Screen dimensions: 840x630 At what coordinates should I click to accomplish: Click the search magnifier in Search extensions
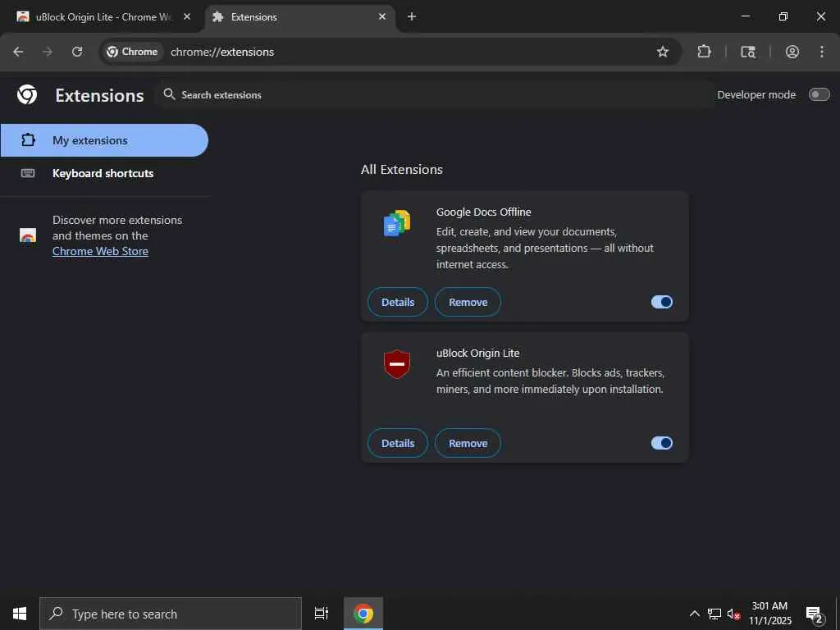[x=169, y=94]
